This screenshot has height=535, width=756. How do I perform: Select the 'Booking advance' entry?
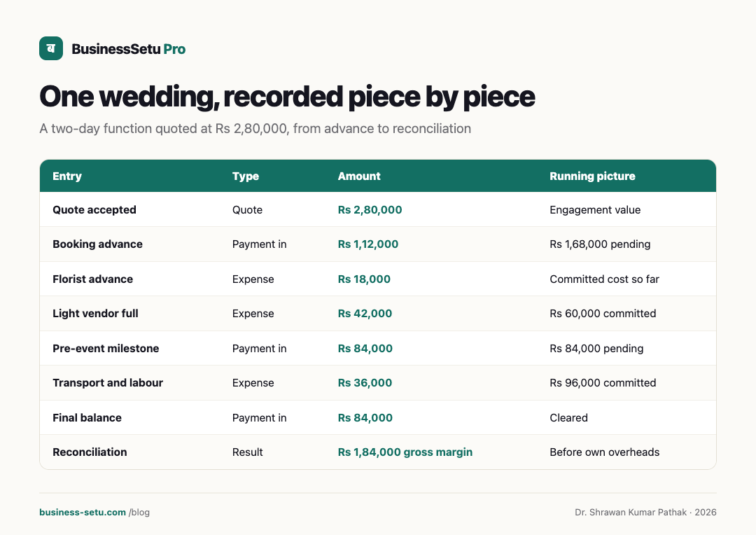click(x=97, y=244)
